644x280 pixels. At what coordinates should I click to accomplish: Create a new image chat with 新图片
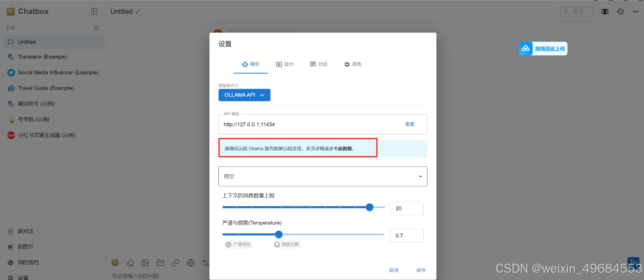click(54, 247)
